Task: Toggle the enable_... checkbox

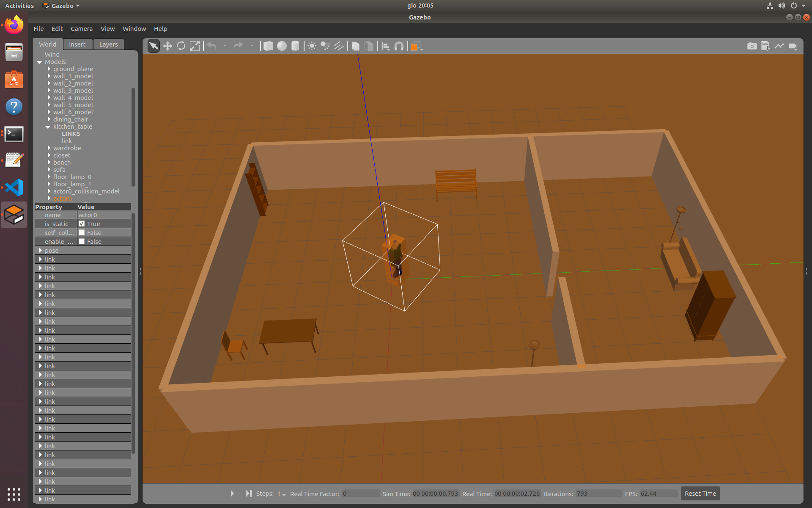Action: pos(82,241)
